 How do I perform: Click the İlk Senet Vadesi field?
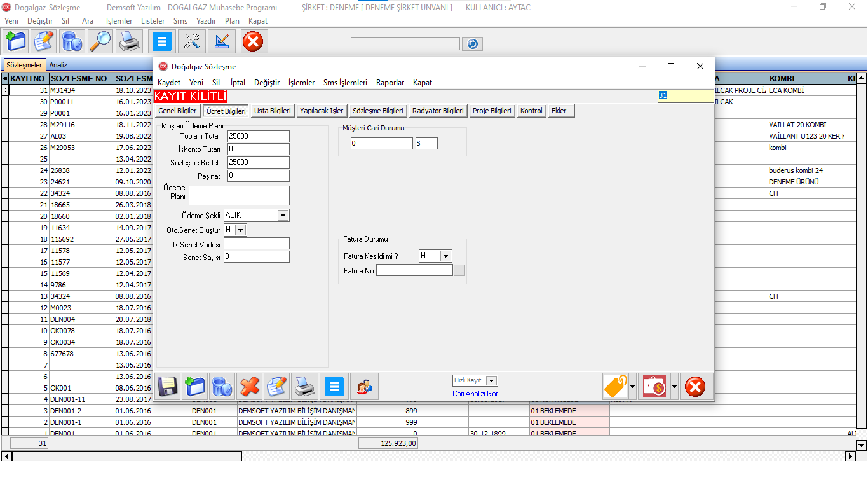pos(257,243)
